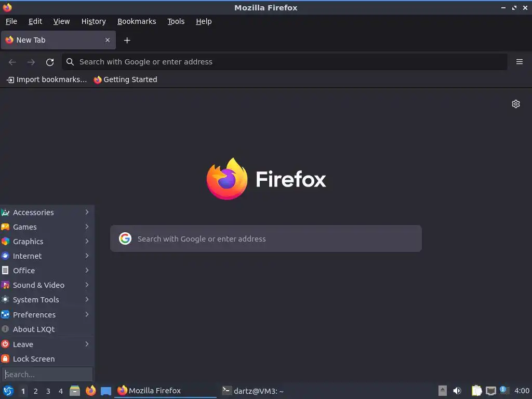Open About LXQt
This screenshot has height=399, width=532.
pyautogui.click(x=47, y=329)
